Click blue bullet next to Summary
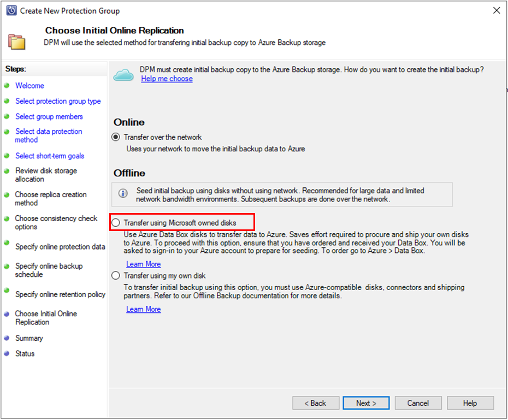Viewport: 508px width, 420px height. point(7,338)
